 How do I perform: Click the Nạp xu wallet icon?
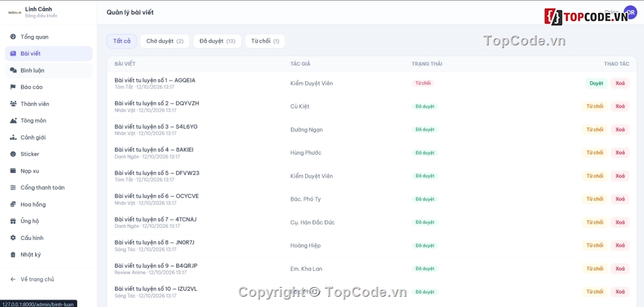[x=13, y=171]
